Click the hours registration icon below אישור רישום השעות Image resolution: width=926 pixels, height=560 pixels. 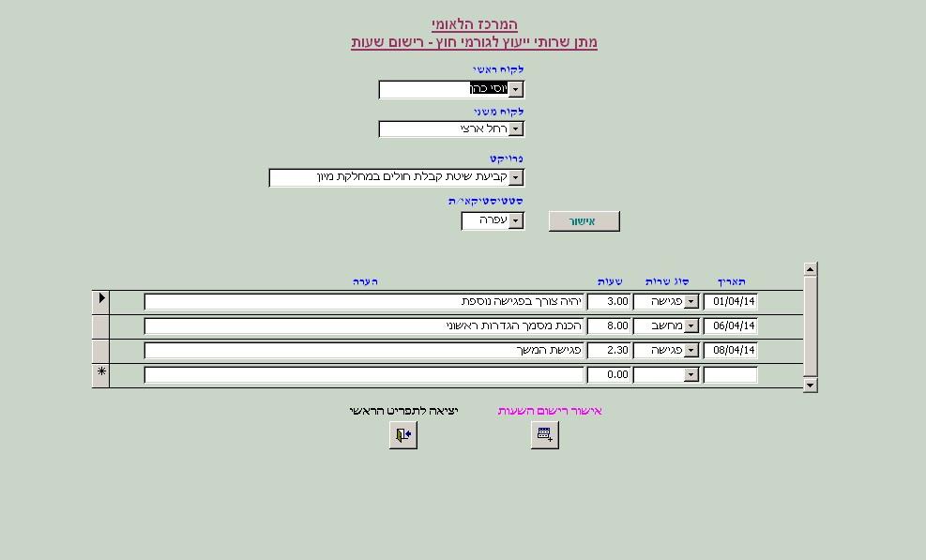544,434
